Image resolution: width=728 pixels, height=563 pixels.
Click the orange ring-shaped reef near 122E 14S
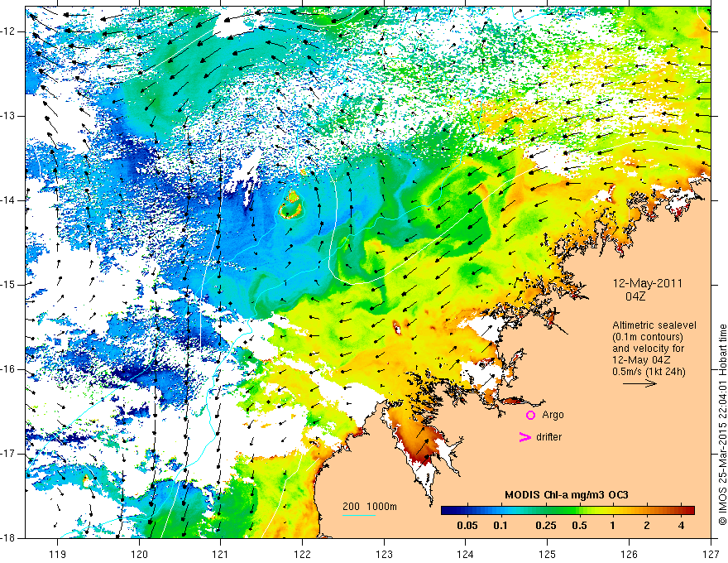coord(291,205)
